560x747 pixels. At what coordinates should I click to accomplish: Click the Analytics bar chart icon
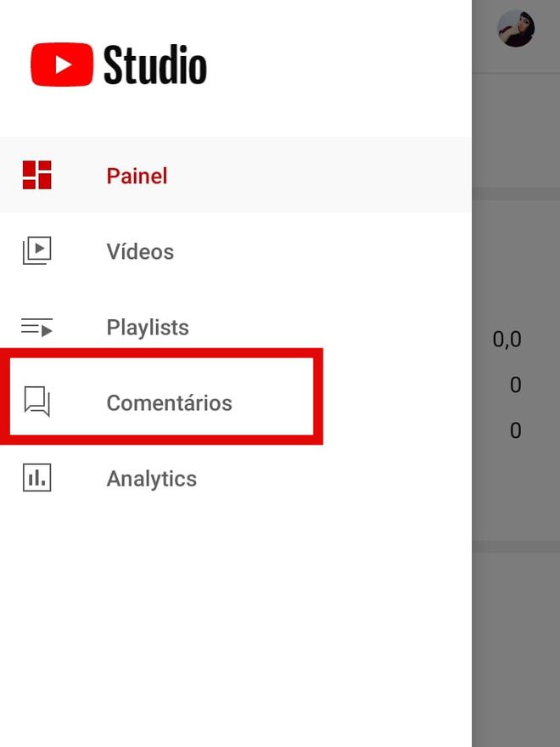pyautogui.click(x=37, y=477)
